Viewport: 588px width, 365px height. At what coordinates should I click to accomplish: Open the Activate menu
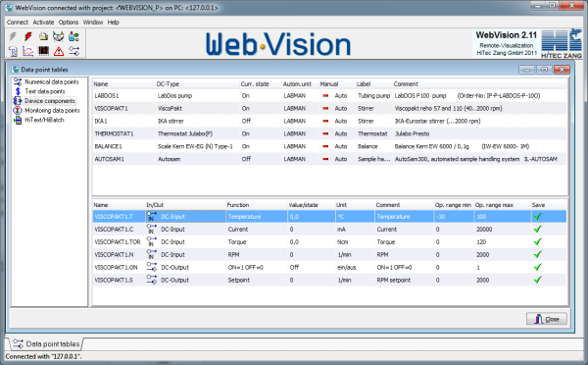43,23
